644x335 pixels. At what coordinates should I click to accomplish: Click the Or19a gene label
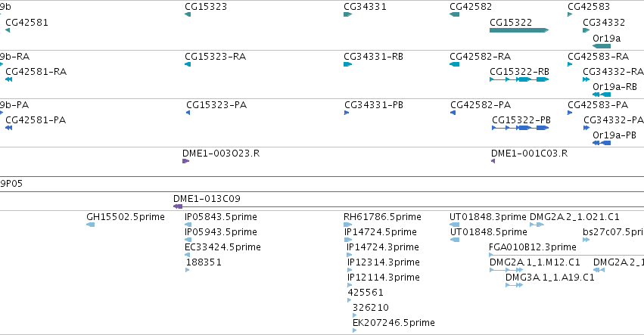click(607, 38)
